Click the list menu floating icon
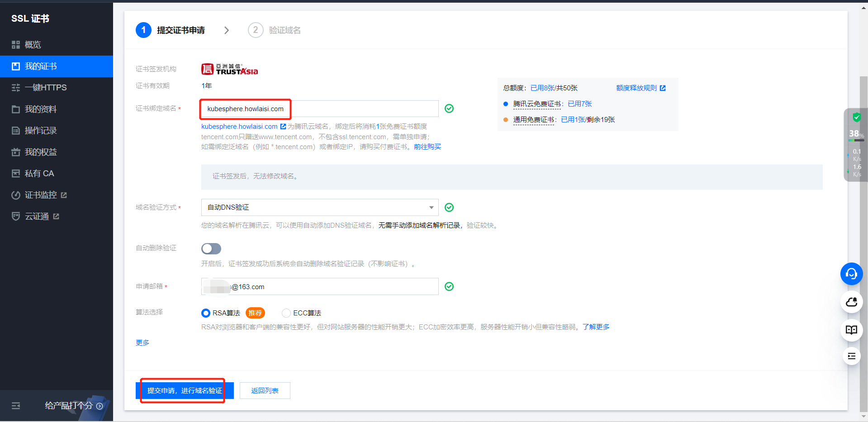This screenshot has width=868, height=422. pyautogui.click(x=851, y=356)
